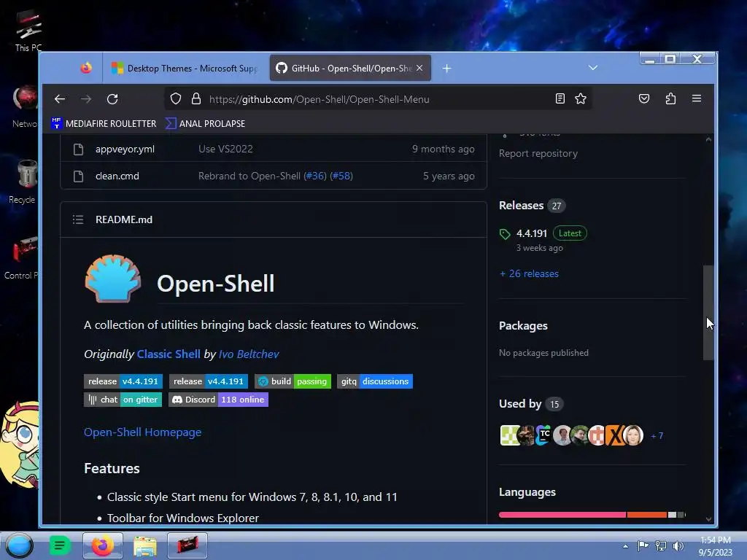Click the pink segment of Languages bar

[562, 515]
